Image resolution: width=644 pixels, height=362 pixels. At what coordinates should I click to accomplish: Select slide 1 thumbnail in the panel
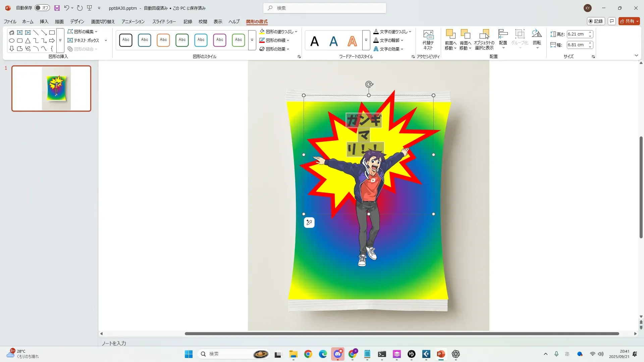click(51, 88)
